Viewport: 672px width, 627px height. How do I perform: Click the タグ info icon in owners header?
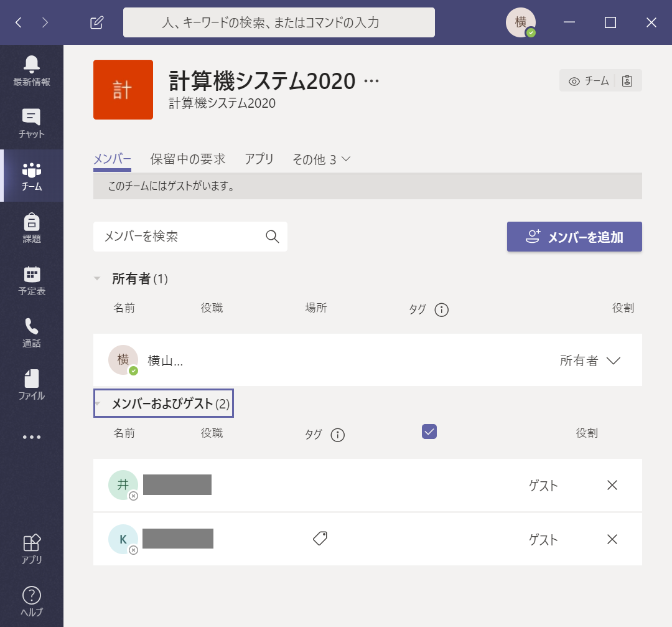[x=441, y=309]
